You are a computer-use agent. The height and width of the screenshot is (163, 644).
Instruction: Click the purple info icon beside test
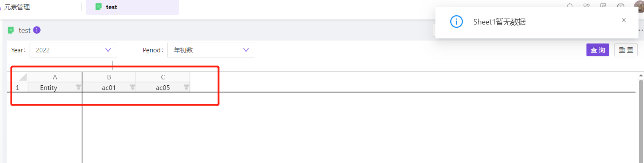click(37, 30)
